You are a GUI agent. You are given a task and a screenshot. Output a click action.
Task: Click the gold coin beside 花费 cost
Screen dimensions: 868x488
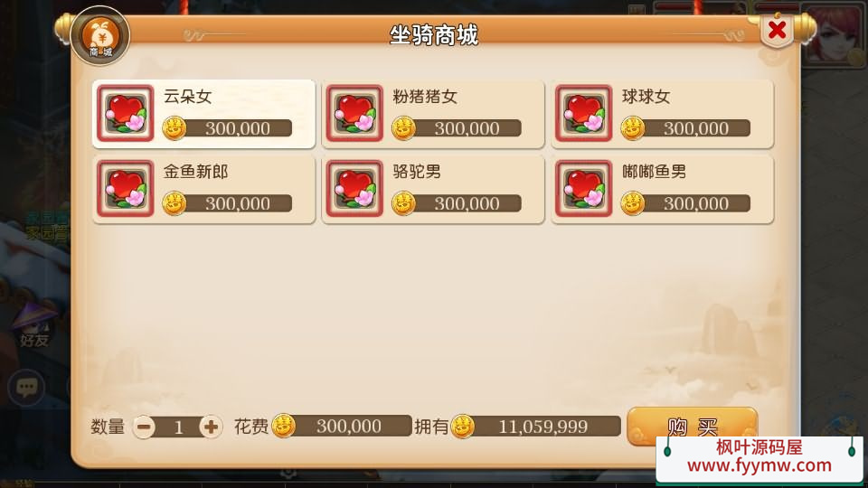coord(283,427)
